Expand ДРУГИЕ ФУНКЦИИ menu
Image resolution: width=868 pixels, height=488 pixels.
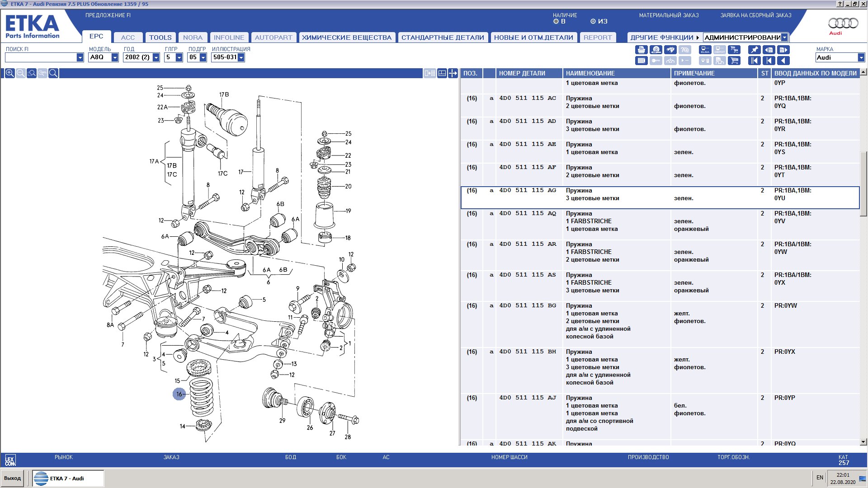pos(665,38)
